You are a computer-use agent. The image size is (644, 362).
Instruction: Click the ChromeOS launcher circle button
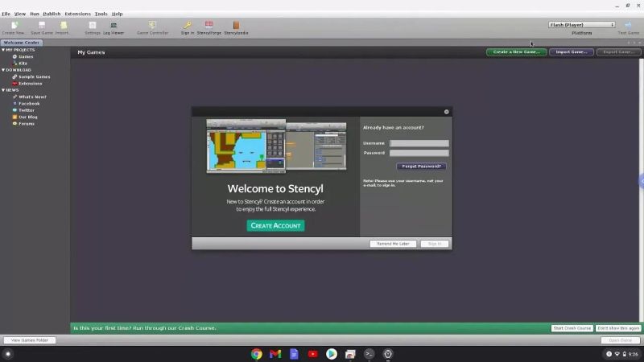click(7, 354)
